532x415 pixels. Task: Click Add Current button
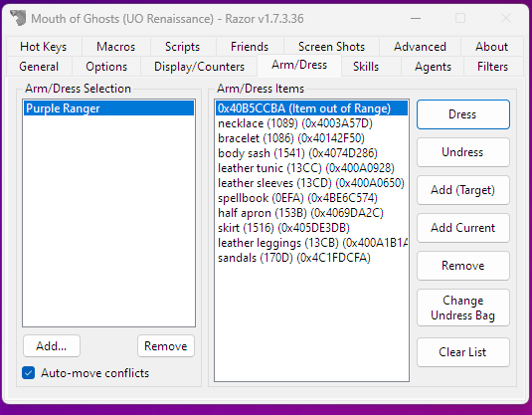462,228
